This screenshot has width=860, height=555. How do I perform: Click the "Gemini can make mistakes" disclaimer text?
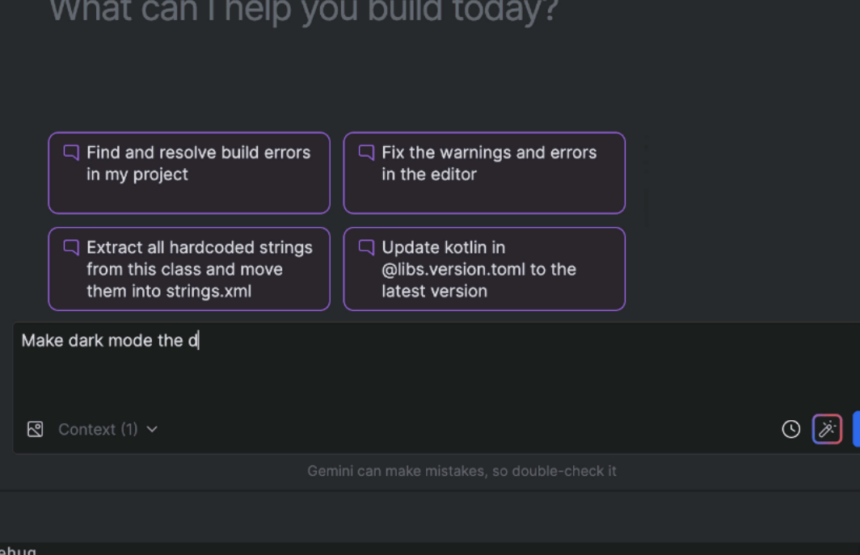click(x=462, y=471)
